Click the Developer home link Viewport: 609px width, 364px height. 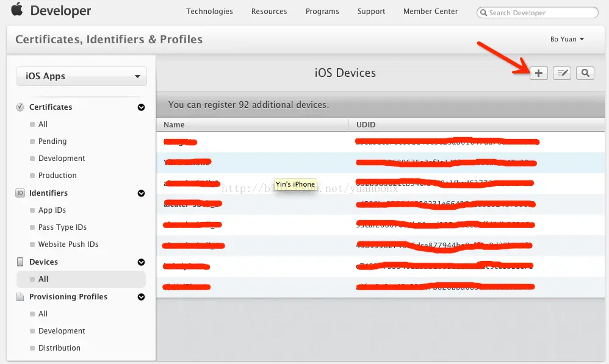click(x=60, y=10)
